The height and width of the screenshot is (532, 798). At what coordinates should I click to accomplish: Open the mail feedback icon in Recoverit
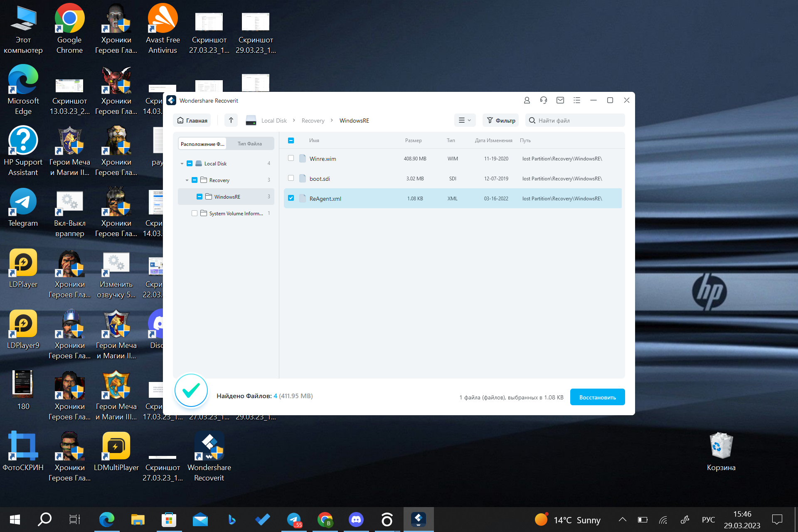pos(560,100)
